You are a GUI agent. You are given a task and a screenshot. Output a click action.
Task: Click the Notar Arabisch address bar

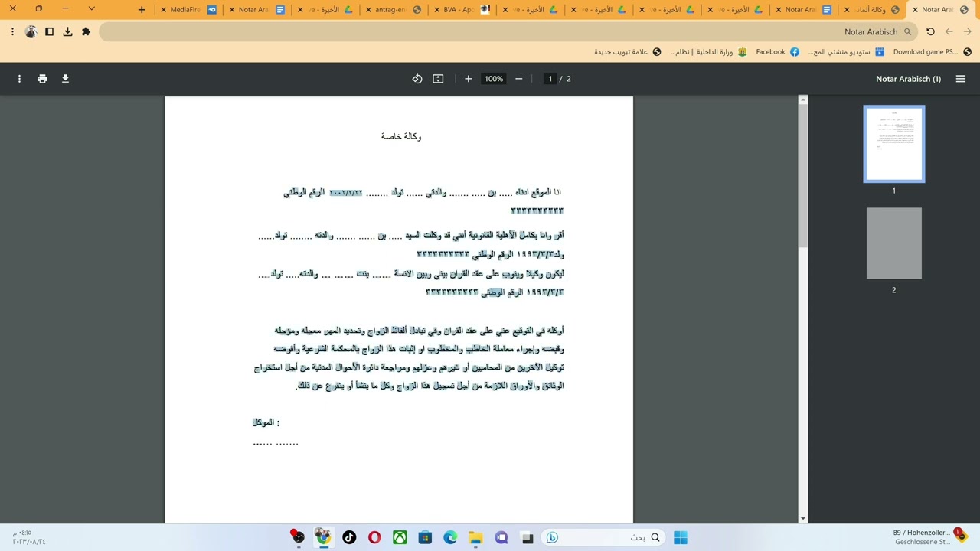click(x=508, y=31)
